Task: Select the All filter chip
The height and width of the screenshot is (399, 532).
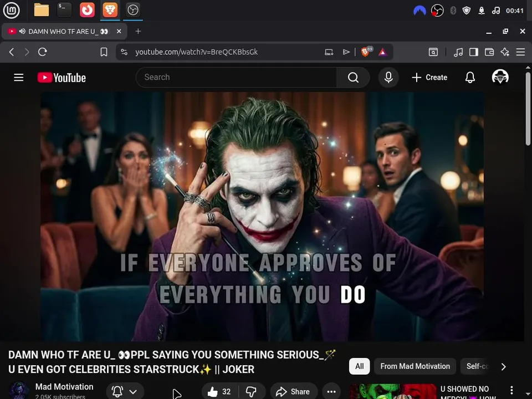Action: tap(359, 366)
